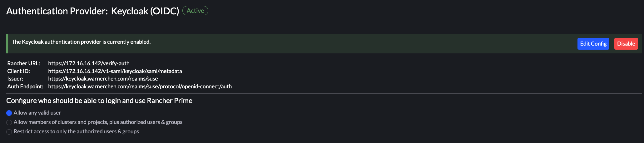The width and height of the screenshot is (644, 143).
Task: Click the 'Auth Endpoint:' field label
Action: pos(25,86)
